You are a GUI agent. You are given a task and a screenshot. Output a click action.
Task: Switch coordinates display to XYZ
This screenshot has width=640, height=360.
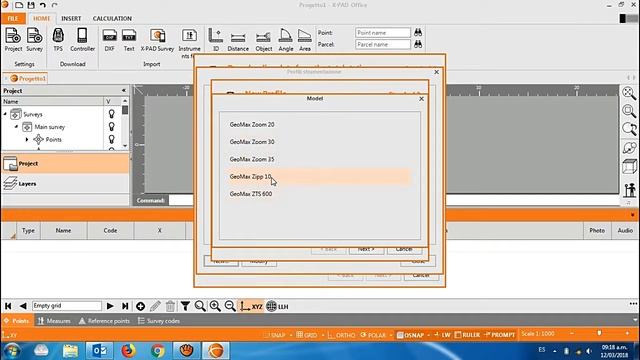point(251,307)
